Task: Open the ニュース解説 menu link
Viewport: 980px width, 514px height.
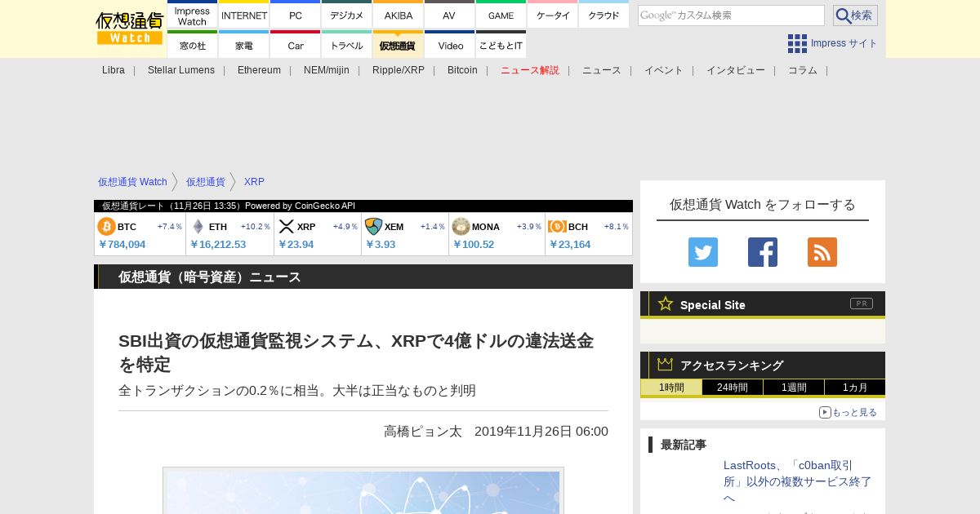Action: pos(530,70)
